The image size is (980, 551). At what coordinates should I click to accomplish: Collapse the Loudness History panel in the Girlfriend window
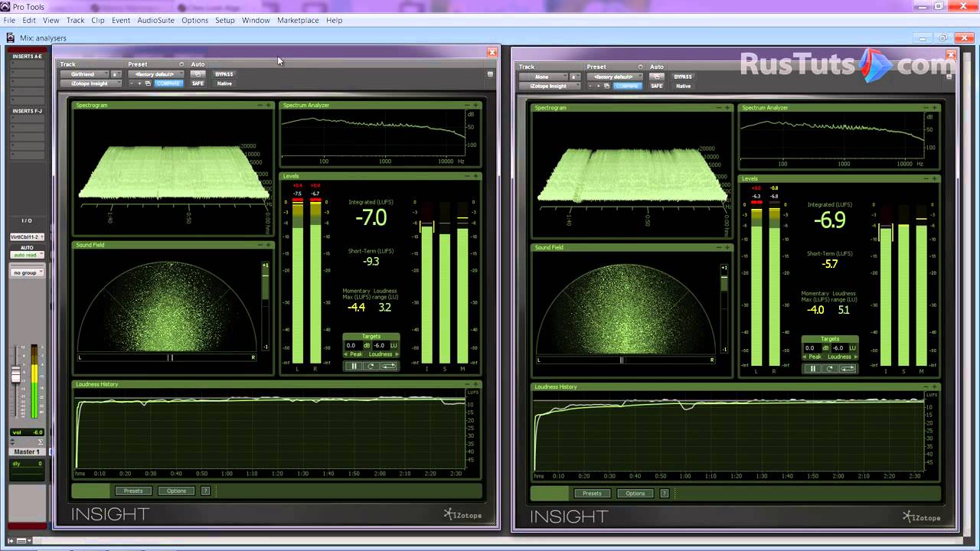(x=468, y=384)
